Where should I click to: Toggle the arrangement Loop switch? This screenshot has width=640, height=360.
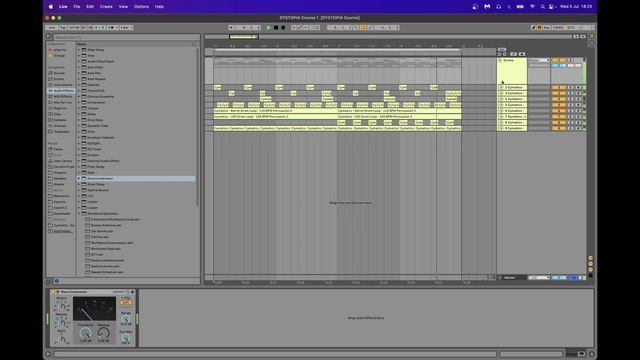[x=363, y=28]
